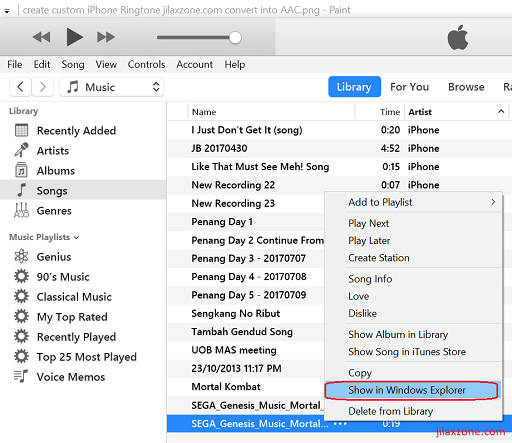The image size is (512, 443).
Task: Choose Love from context menu
Action: [x=413, y=296]
